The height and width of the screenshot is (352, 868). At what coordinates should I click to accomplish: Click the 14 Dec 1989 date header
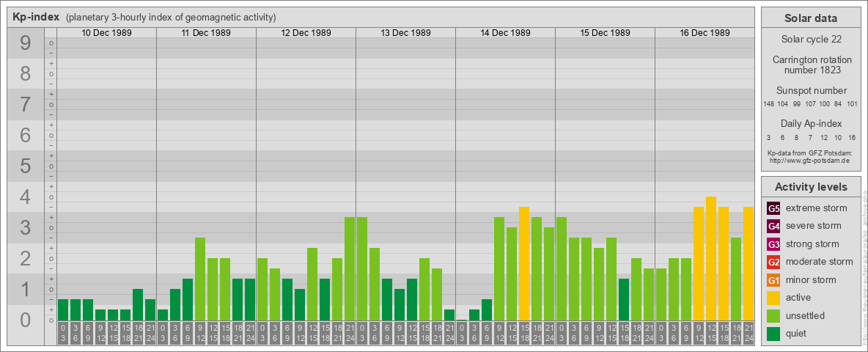pyautogui.click(x=505, y=33)
